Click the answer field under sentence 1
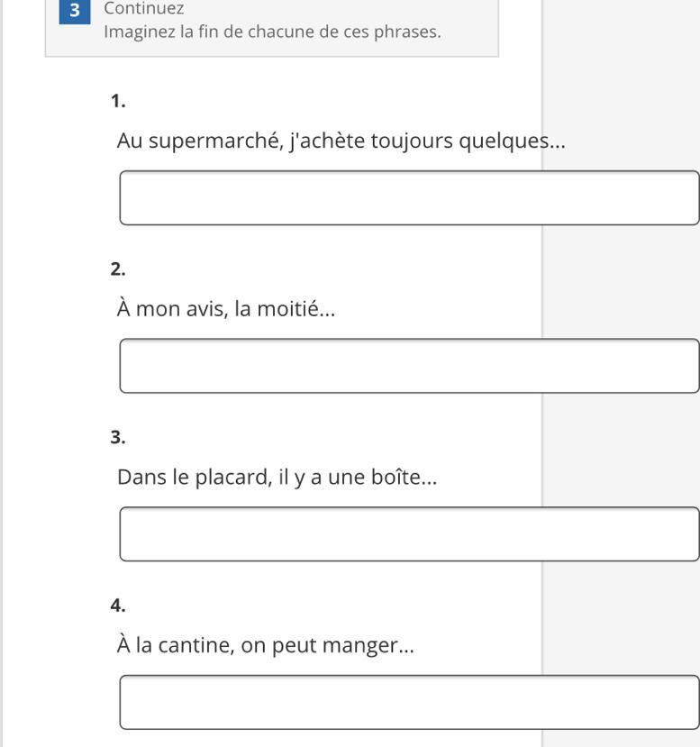Screen dimensions: 700x747 coord(409,197)
